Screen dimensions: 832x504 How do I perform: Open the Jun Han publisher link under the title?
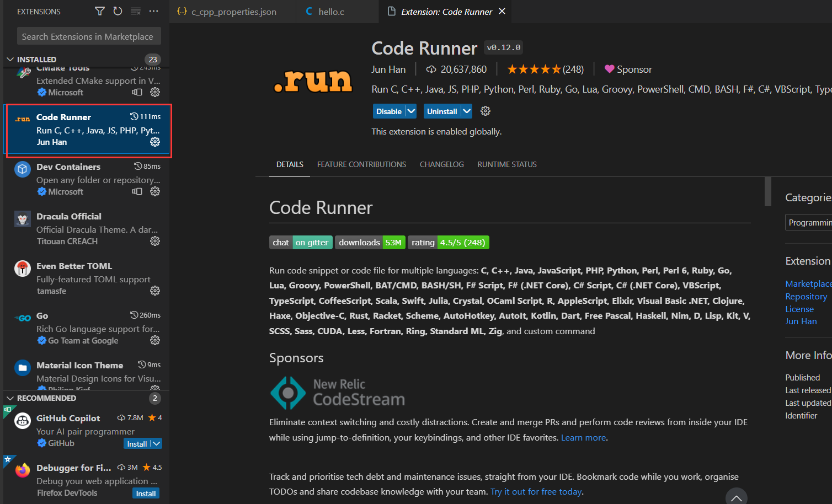(388, 69)
